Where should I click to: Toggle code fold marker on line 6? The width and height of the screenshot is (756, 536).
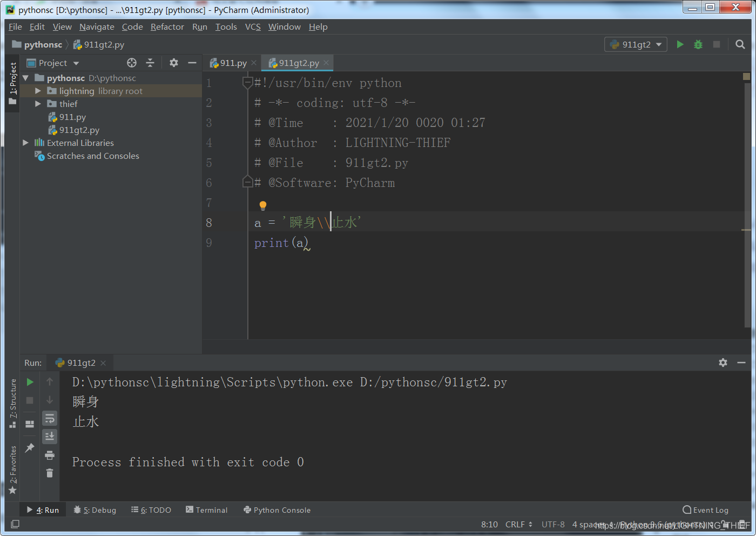(x=247, y=182)
